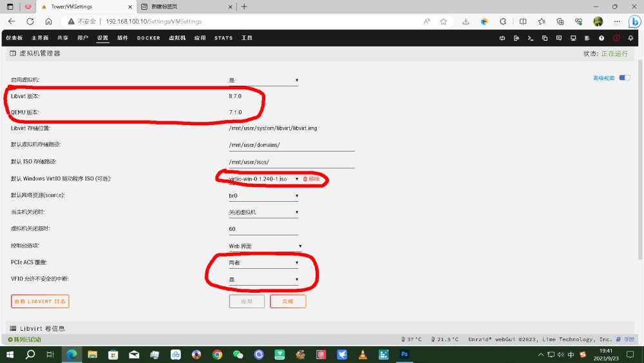Add this page to favorites star
This screenshot has height=363, width=644.
pyautogui.click(x=444, y=21)
